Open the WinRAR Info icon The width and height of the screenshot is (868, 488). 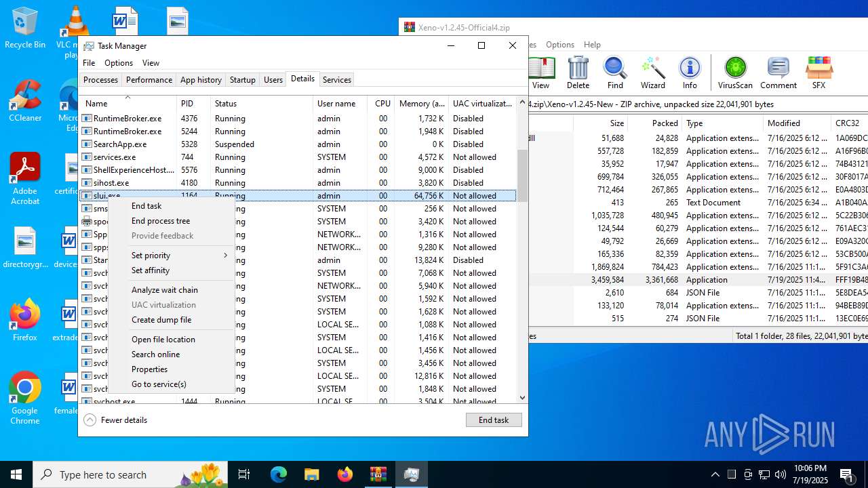coord(690,73)
